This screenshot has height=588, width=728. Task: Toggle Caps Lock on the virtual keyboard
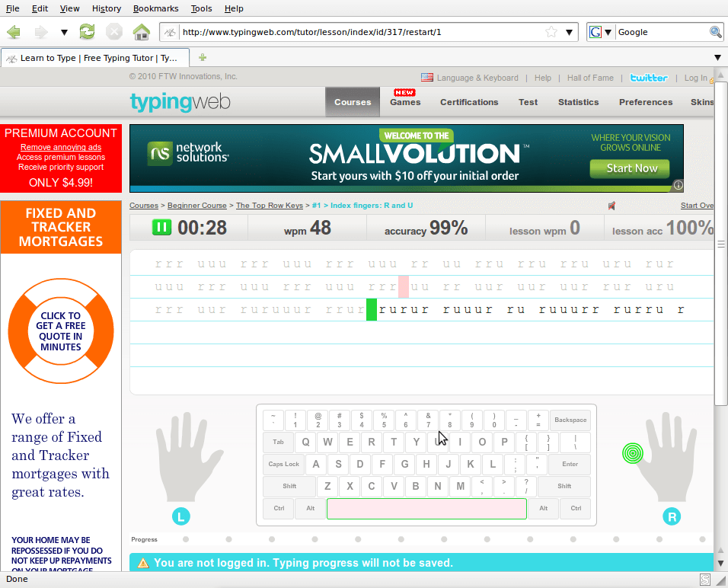(x=283, y=464)
